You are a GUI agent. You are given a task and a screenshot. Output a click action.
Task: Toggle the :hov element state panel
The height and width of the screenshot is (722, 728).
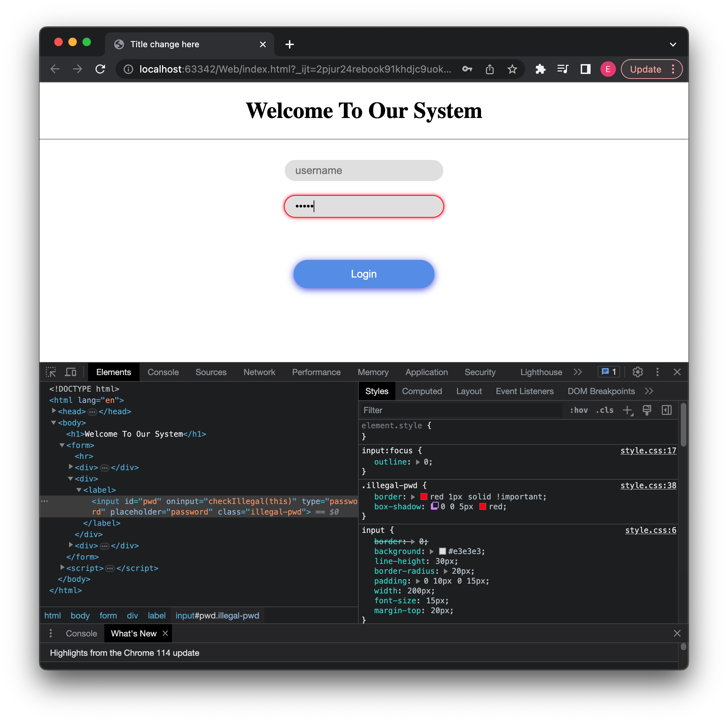pyautogui.click(x=579, y=410)
